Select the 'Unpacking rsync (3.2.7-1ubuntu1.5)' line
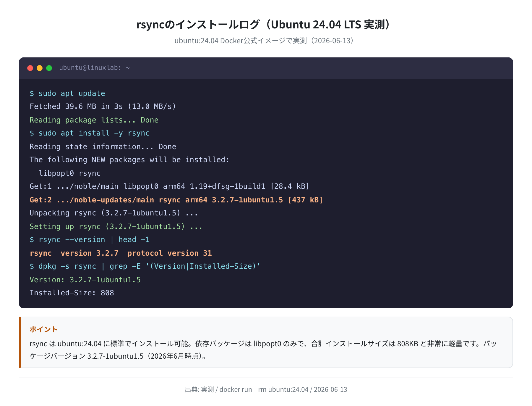This screenshot has width=532, height=406. (x=114, y=213)
